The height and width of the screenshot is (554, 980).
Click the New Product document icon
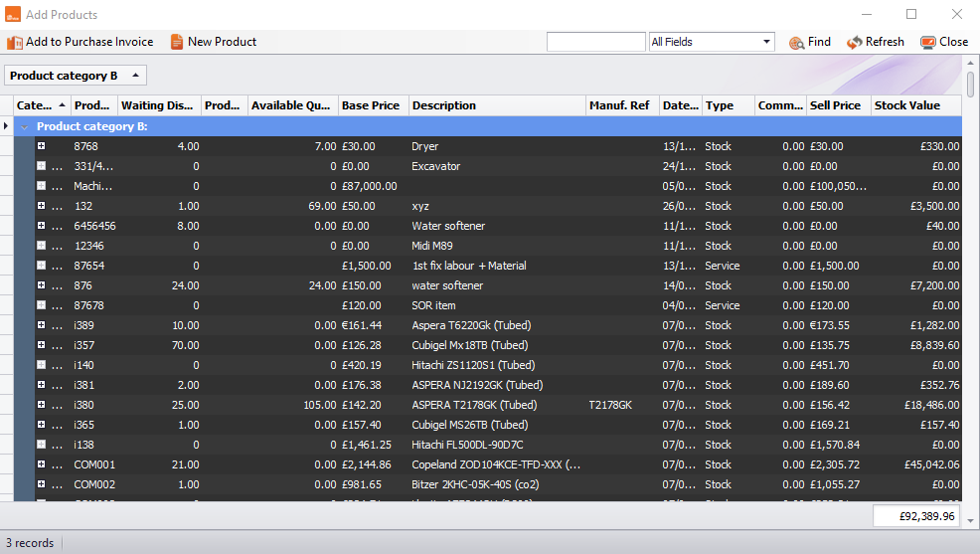[x=177, y=42]
